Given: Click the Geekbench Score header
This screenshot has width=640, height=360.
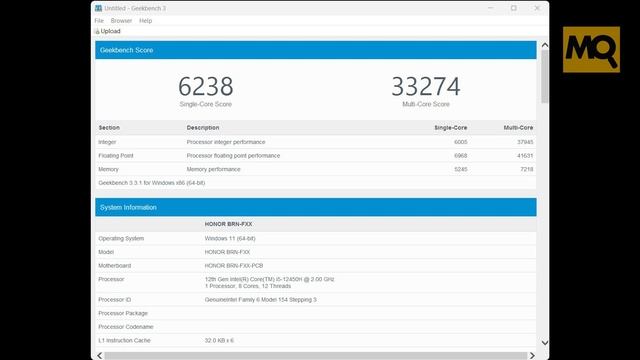Looking at the screenshot, I should [316, 50].
